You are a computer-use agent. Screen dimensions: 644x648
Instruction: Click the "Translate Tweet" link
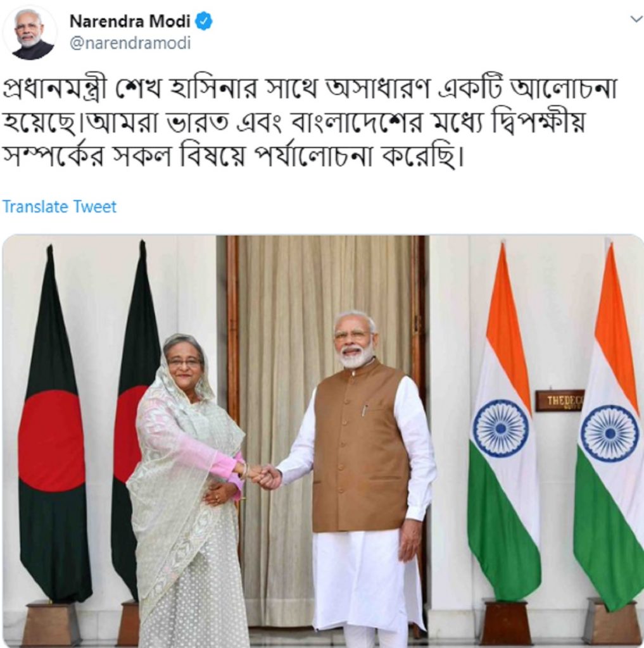point(60,206)
